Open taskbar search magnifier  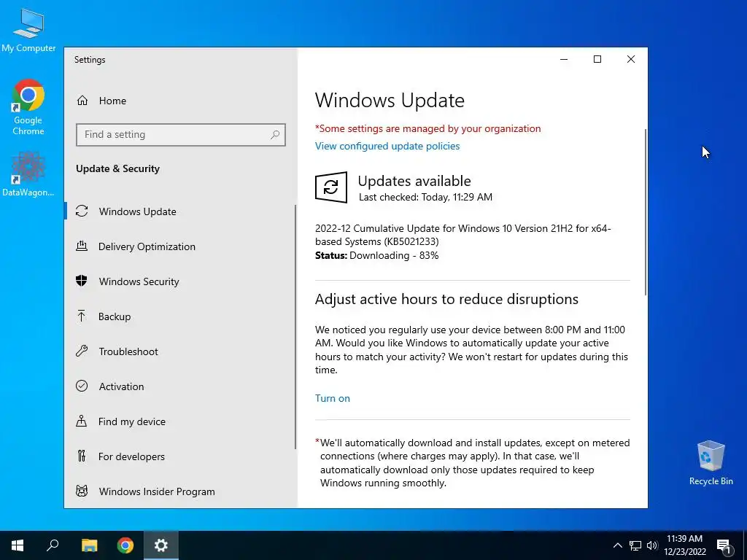click(x=53, y=545)
